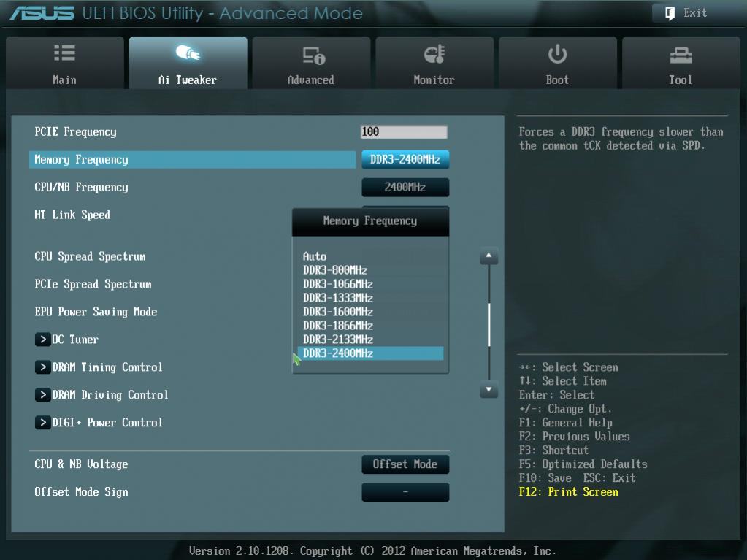
Task: Expand DIGI+ Power Control arrow
Action: click(x=43, y=423)
